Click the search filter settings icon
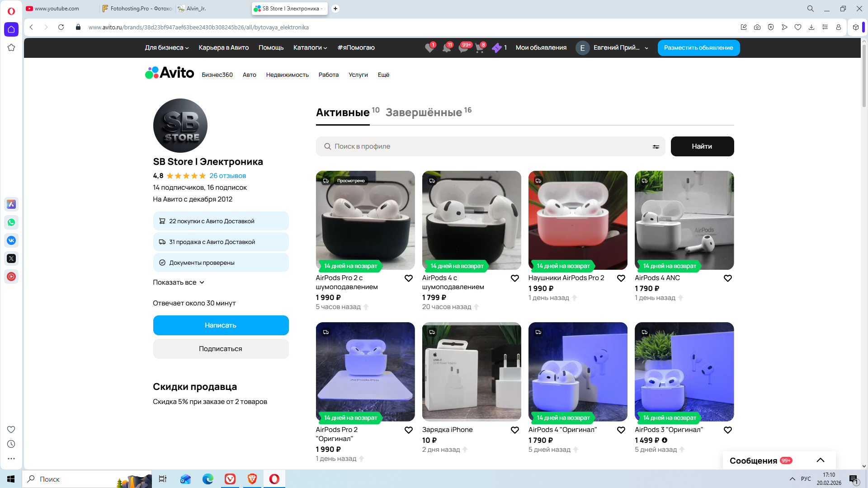 [x=656, y=146]
